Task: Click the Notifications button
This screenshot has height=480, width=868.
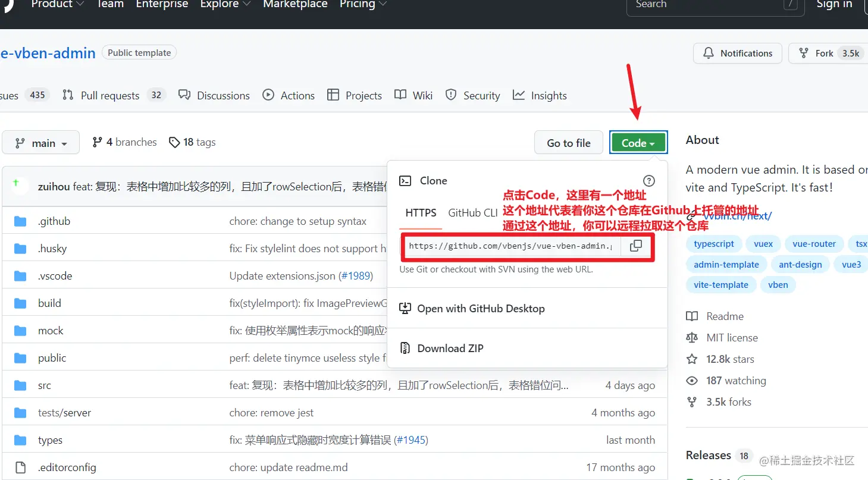Action: pyautogui.click(x=738, y=54)
